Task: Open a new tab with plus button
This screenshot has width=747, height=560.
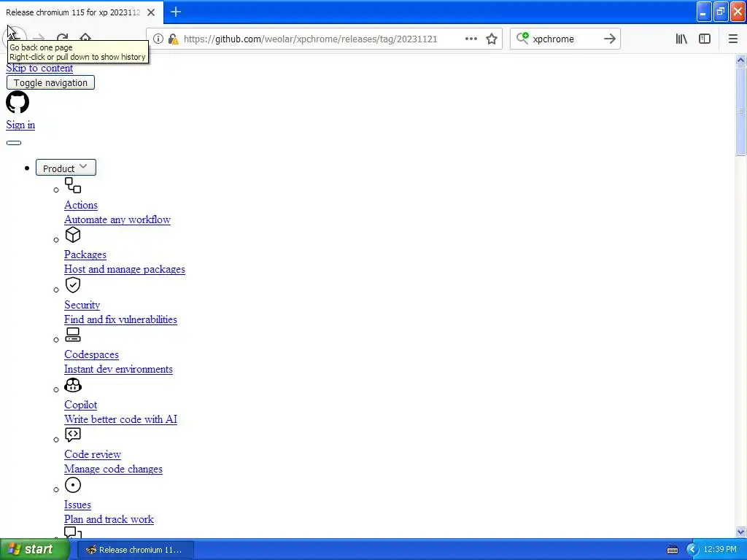Action: tap(176, 12)
